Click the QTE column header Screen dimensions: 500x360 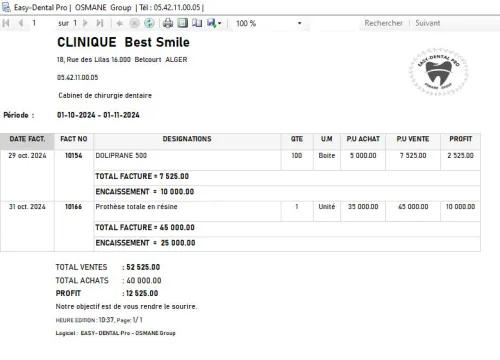pyautogui.click(x=297, y=141)
